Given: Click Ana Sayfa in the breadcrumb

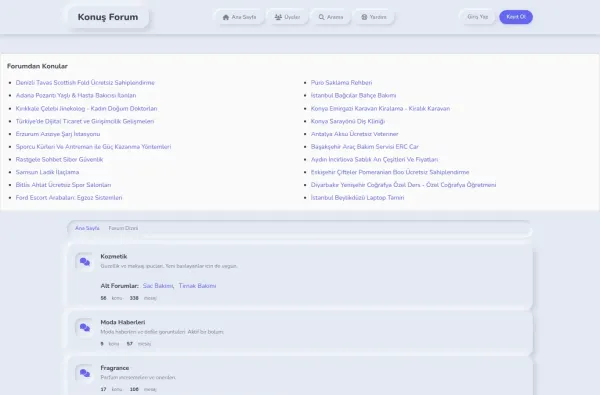Looking at the screenshot, I should tap(87, 228).
